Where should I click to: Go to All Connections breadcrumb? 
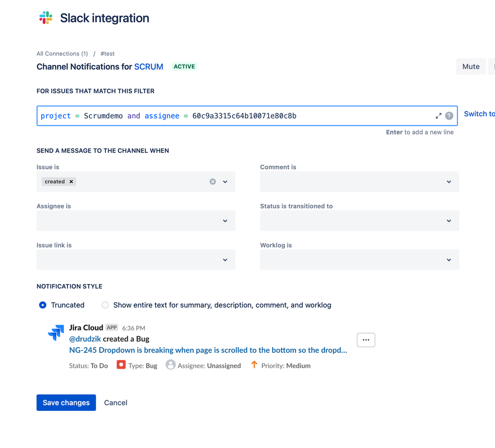[62, 53]
